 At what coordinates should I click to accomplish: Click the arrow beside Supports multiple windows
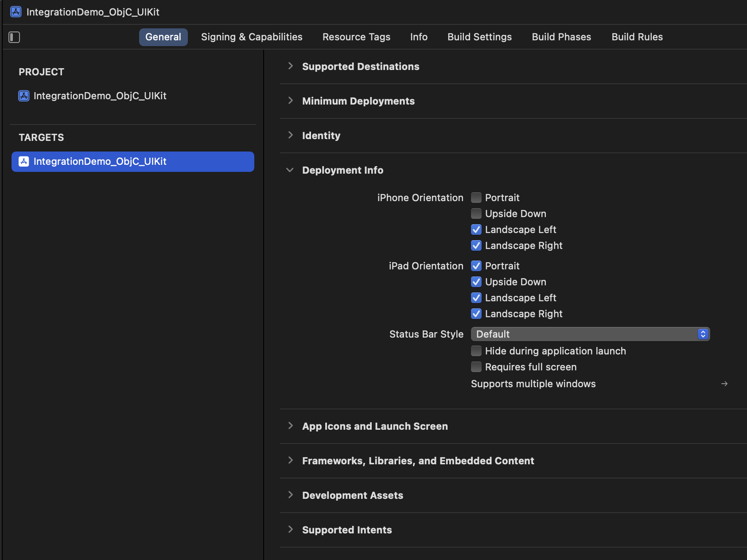(724, 384)
